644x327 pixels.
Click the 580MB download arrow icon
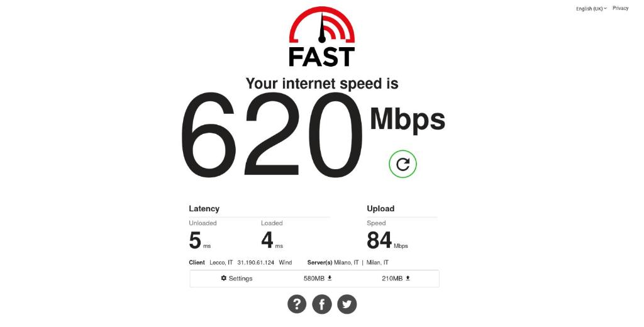330,278
